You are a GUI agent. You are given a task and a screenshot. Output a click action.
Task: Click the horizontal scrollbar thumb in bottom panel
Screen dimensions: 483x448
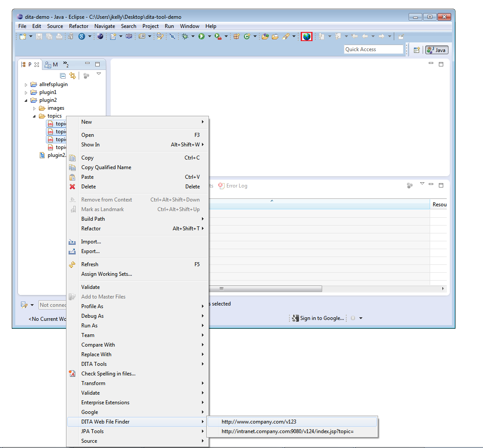265,289
